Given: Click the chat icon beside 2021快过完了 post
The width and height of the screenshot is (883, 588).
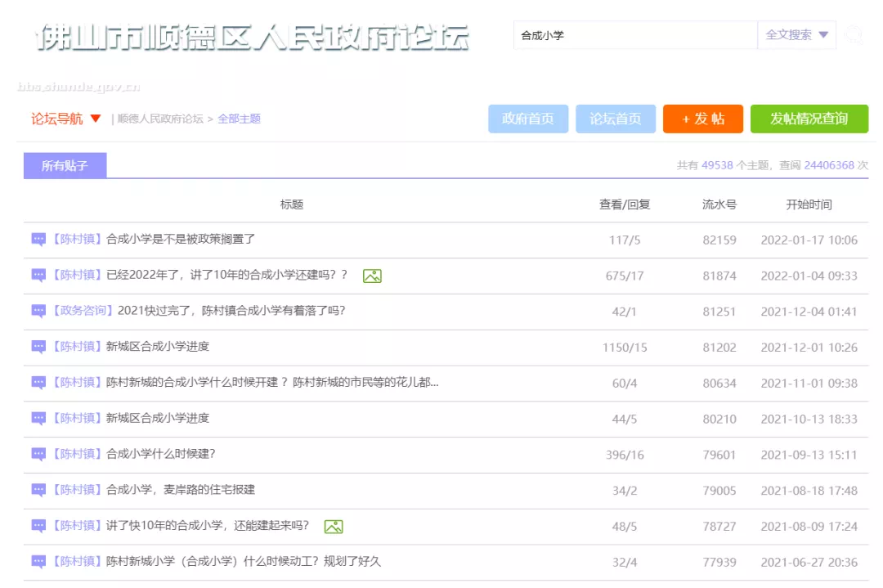Looking at the screenshot, I should [x=38, y=311].
